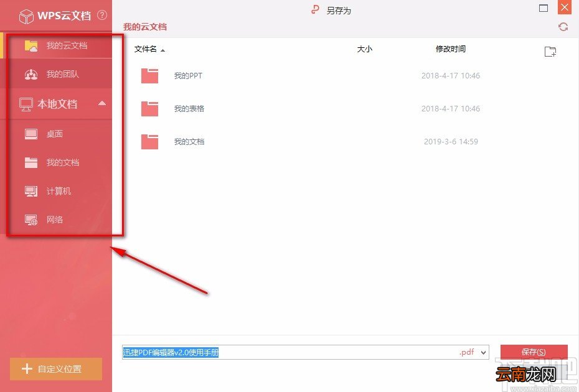The height and width of the screenshot is (392, 579).
Task: Click the 桌面 desktop icon
Action: click(31, 134)
